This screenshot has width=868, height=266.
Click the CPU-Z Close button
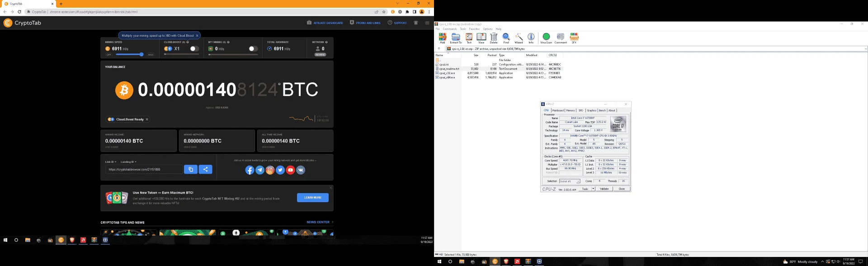(621, 189)
